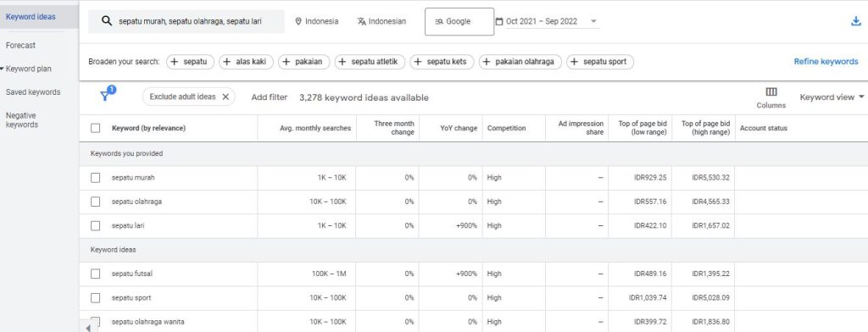
Task: Click the IDR5,530.32 bid value
Action: tap(711, 178)
